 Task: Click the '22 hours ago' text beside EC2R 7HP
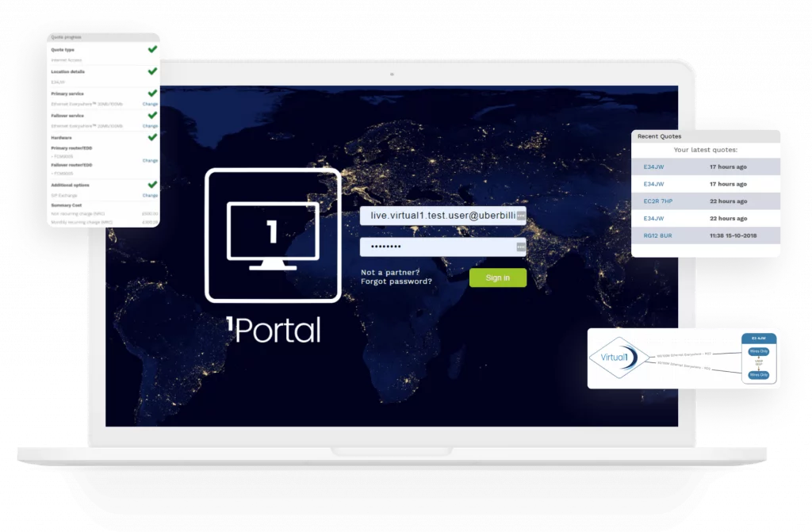(728, 201)
